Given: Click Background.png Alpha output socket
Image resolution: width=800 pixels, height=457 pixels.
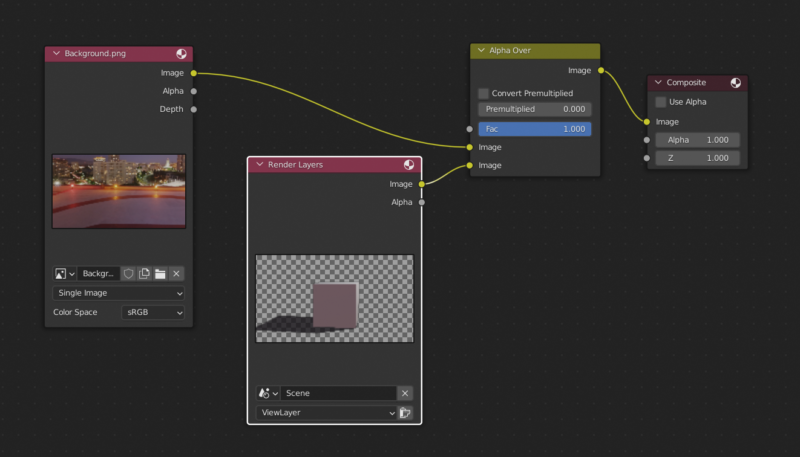Looking at the screenshot, I should click(193, 91).
